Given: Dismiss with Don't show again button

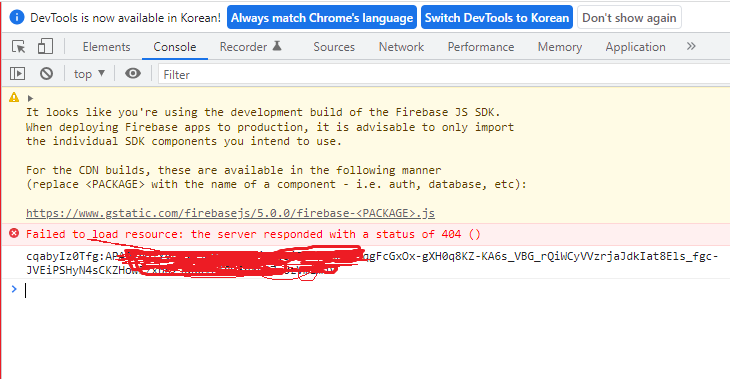Looking at the screenshot, I should [629, 18].
